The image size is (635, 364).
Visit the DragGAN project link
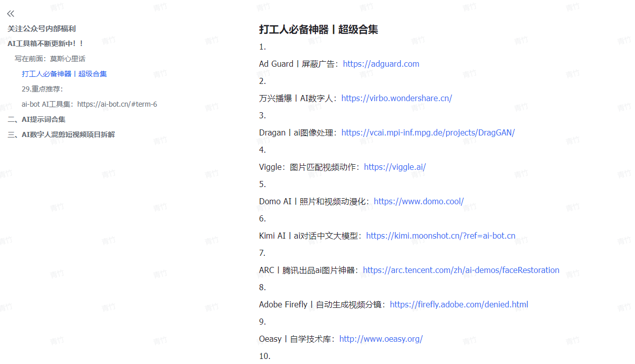(428, 132)
